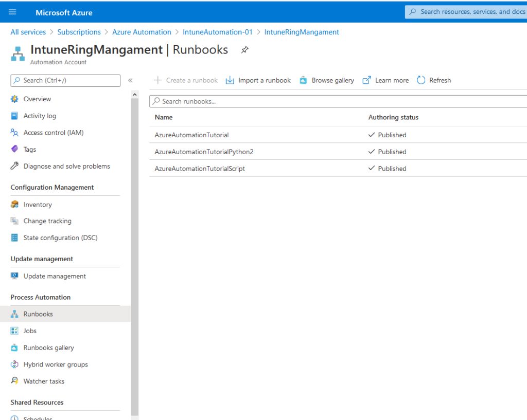
Task: Click Learn more label
Action: pos(392,81)
